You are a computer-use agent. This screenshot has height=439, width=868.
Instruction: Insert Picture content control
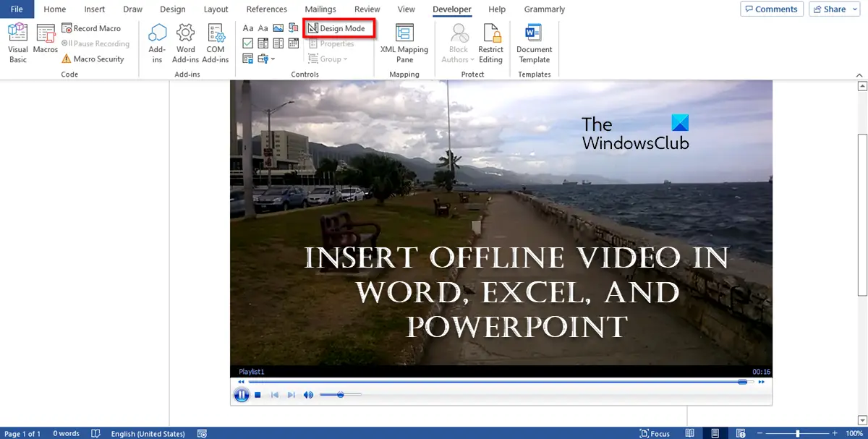coord(278,28)
